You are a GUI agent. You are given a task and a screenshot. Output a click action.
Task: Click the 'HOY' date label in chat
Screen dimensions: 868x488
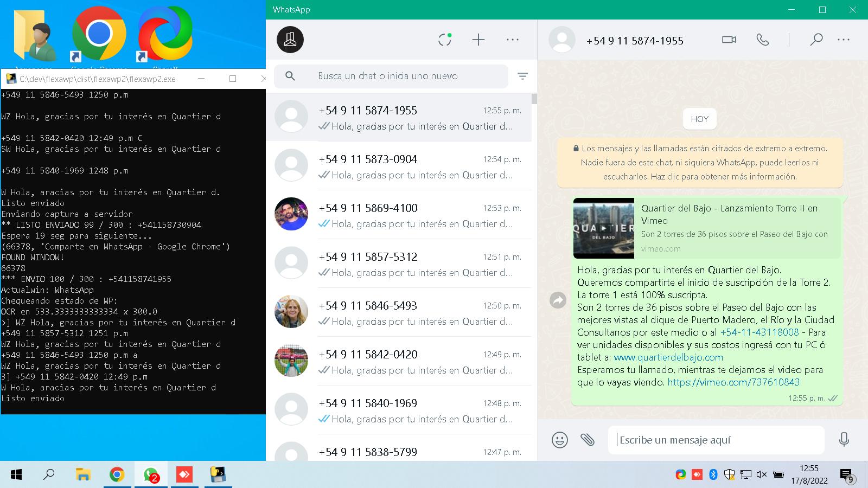pyautogui.click(x=699, y=119)
